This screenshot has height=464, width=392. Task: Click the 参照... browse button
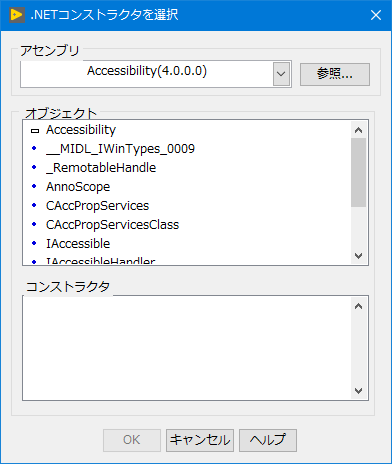click(x=335, y=74)
